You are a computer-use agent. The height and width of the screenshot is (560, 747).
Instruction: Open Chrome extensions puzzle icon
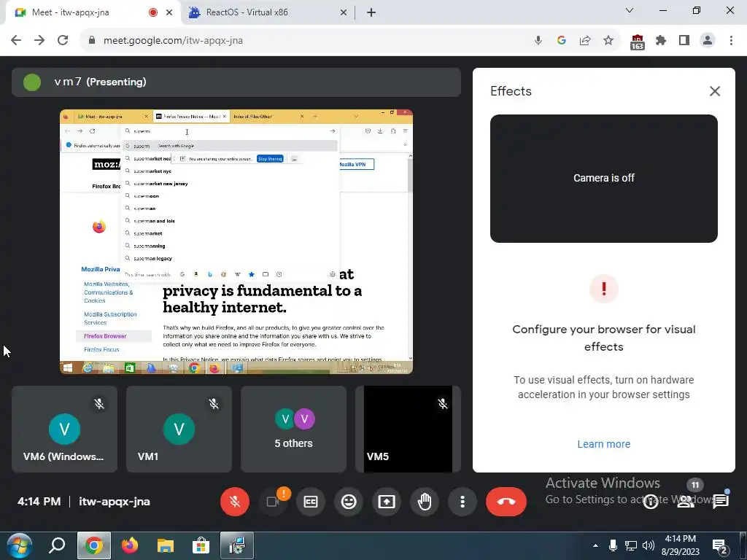pos(661,41)
